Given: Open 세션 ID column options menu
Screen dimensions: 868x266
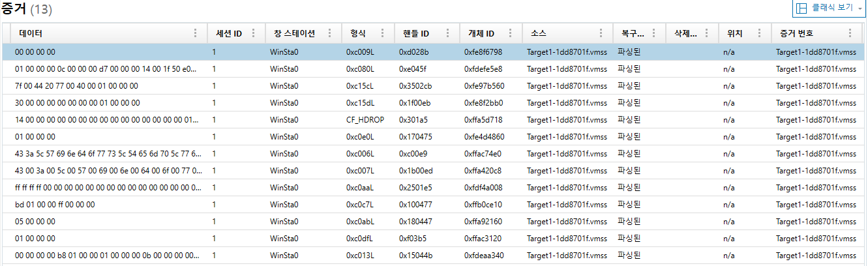Looking at the screenshot, I should click(253, 33).
